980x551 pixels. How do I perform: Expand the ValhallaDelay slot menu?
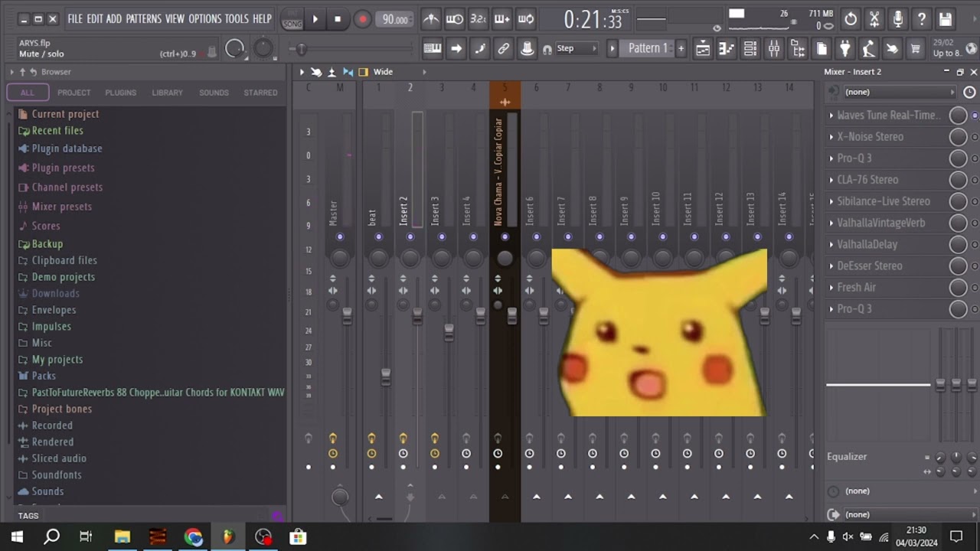coord(831,244)
